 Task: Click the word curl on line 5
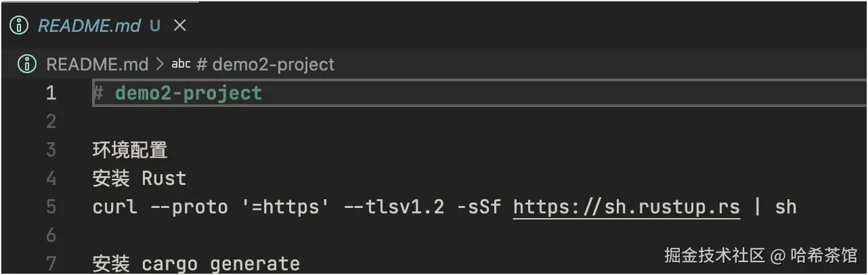(114, 207)
